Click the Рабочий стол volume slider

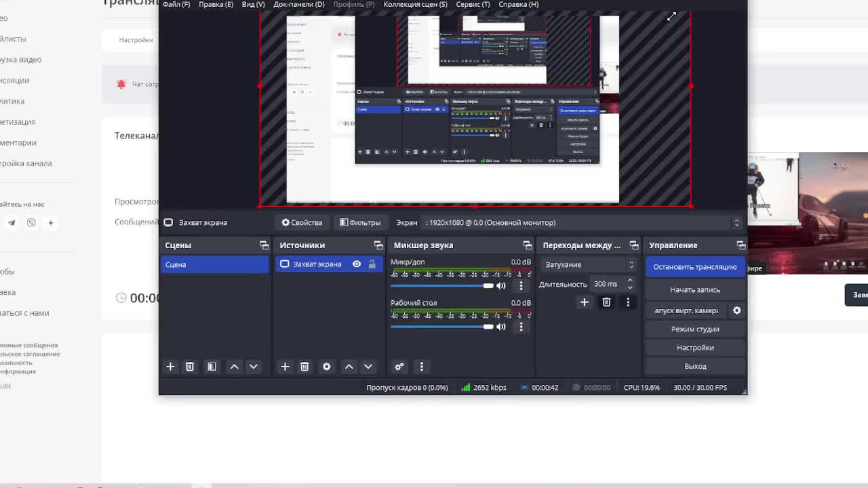[x=442, y=327]
